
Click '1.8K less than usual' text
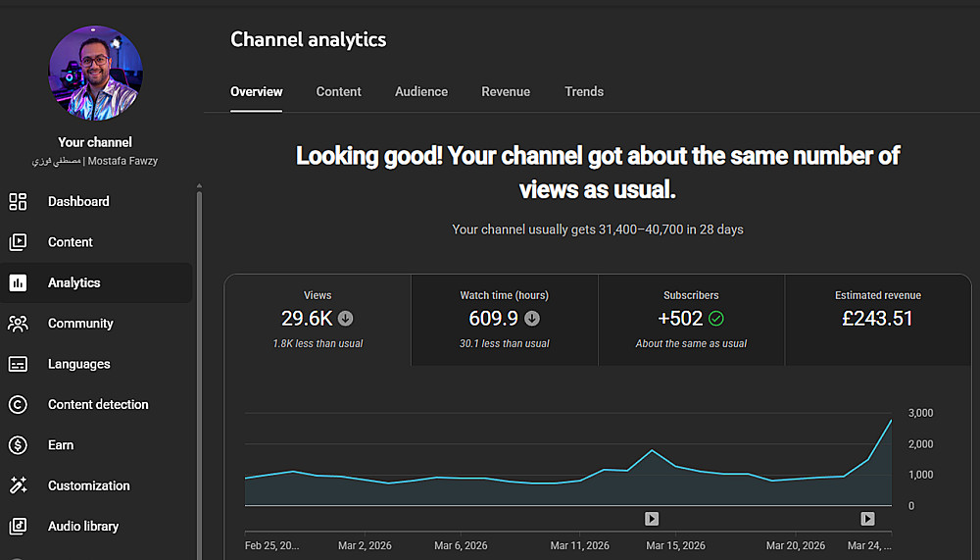(318, 343)
